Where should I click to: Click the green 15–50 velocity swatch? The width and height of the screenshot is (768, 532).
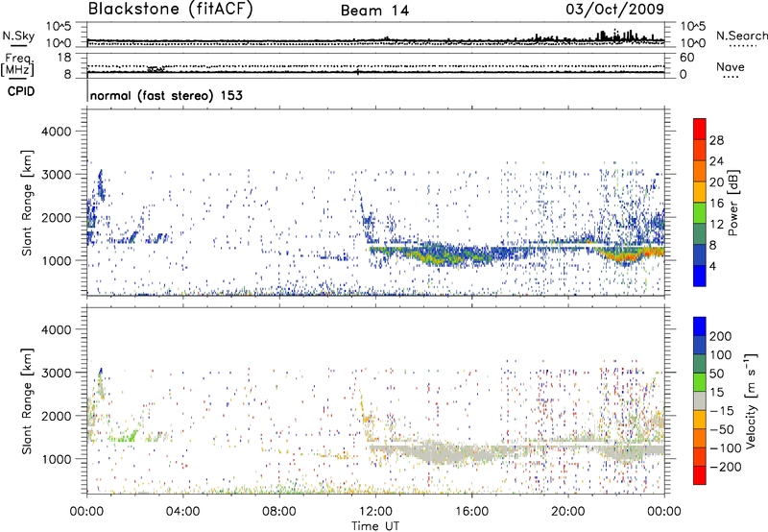(700, 382)
